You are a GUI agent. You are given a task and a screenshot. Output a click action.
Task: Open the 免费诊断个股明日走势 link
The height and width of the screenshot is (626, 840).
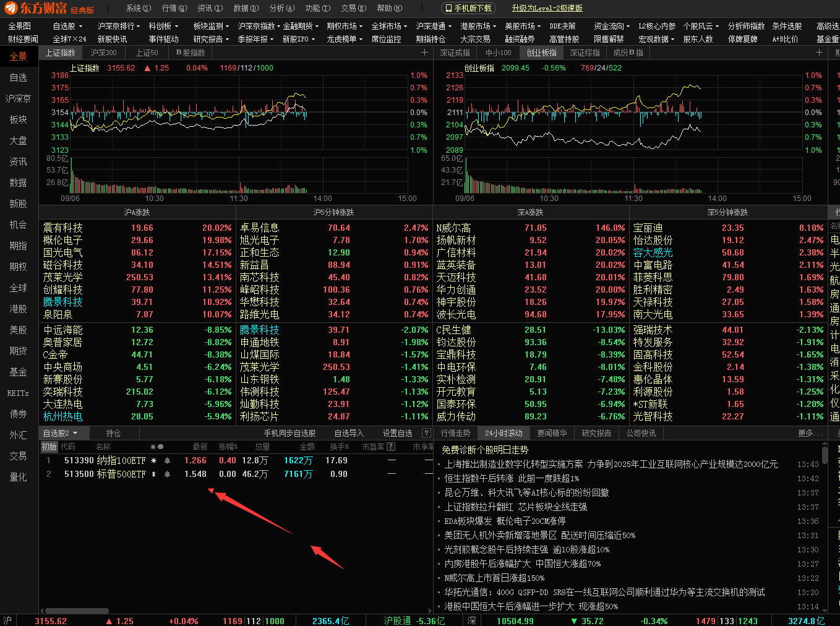(x=485, y=450)
